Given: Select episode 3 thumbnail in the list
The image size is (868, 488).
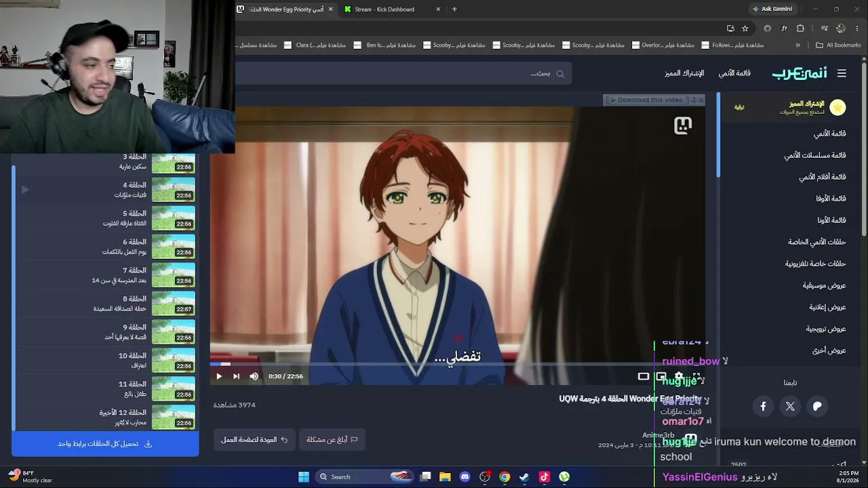Looking at the screenshot, I should pos(173,163).
